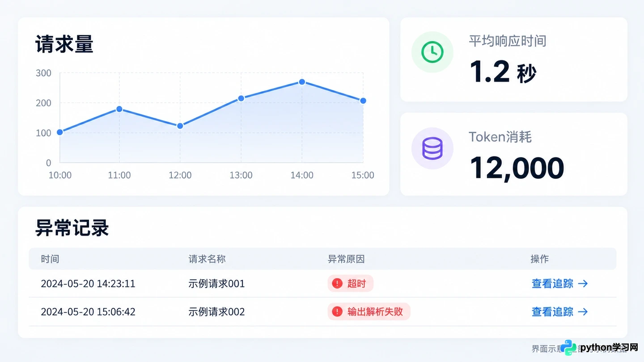Click the 14:00 x-axis label
The width and height of the screenshot is (644, 362).
coord(302,175)
